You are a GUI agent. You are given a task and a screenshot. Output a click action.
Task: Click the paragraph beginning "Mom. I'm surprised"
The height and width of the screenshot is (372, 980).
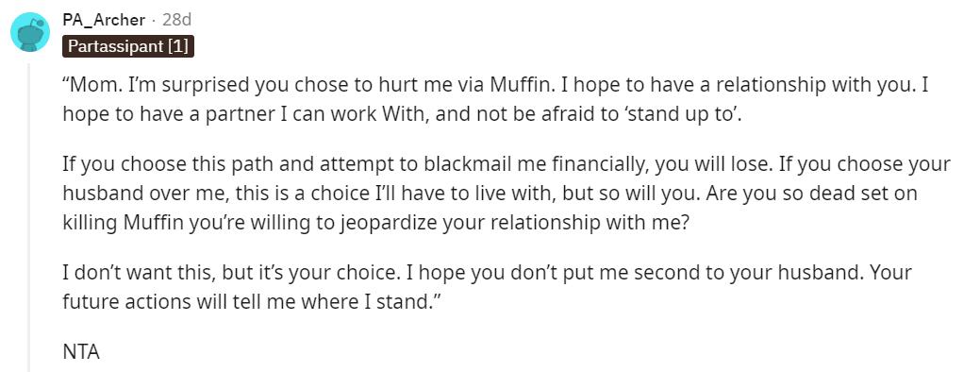pos(495,100)
